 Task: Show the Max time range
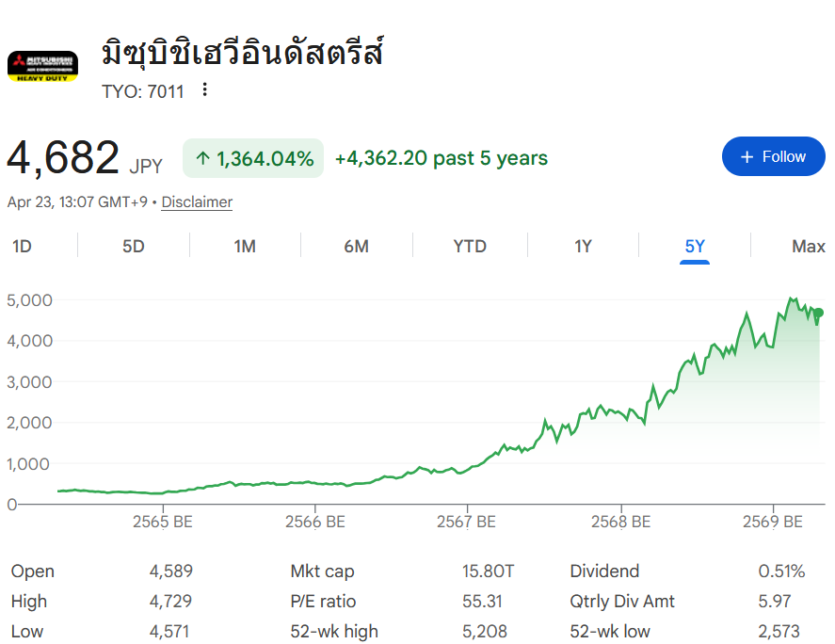tap(808, 247)
